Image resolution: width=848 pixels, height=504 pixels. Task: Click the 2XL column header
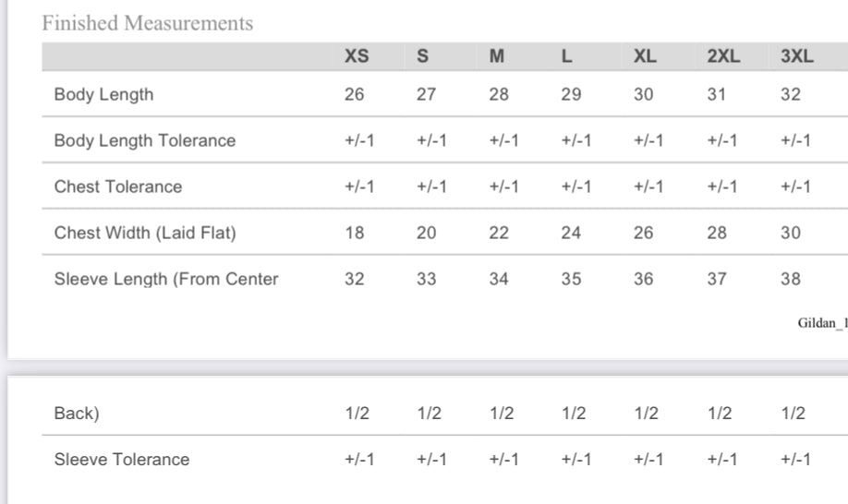coord(723,56)
